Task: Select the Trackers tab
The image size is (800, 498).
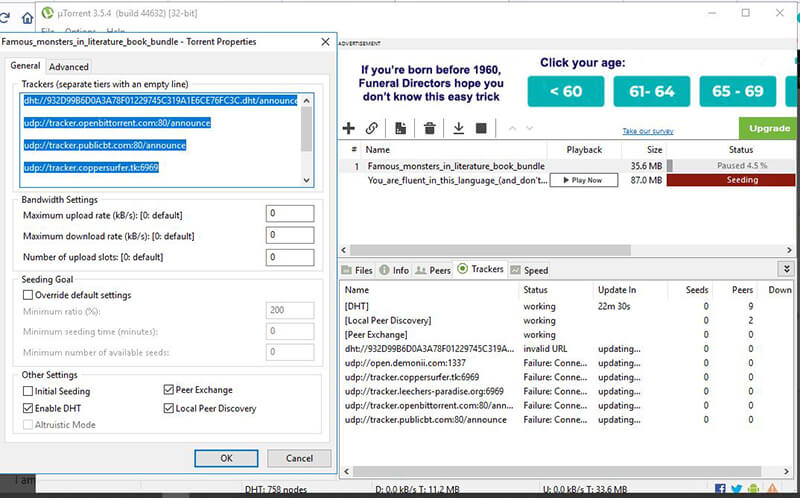Action: click(481, 269)
